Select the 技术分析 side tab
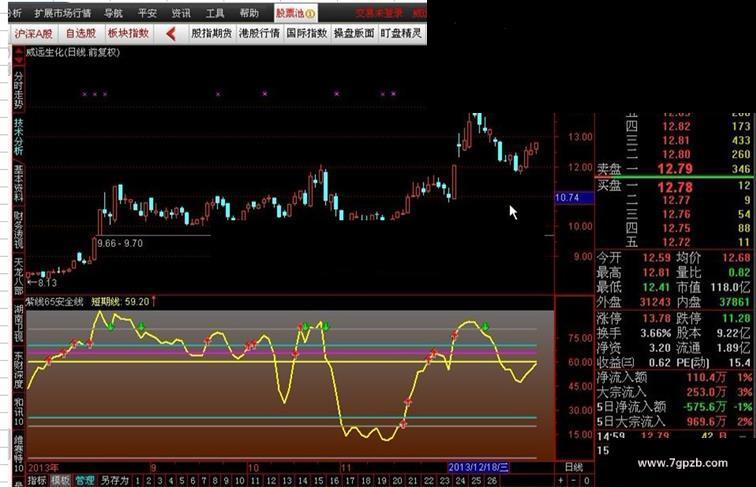The image size is (756, 487). click(18, 137)
